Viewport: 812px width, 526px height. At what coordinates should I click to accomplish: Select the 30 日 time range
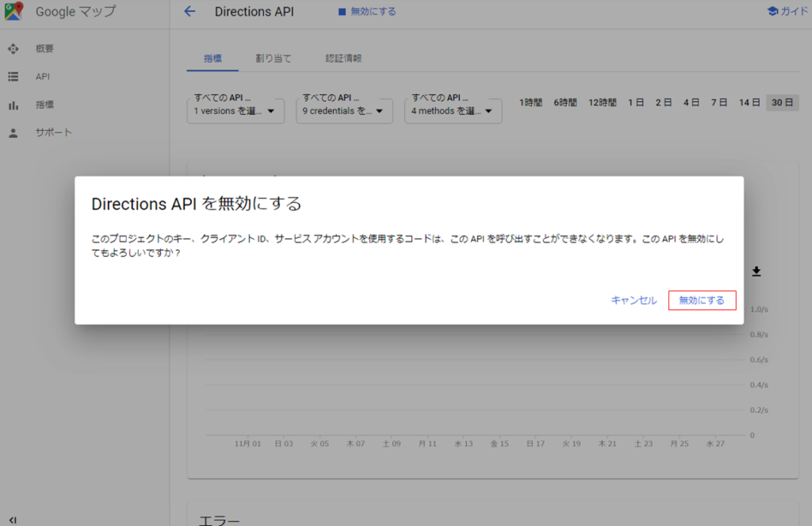pyautogui.click(x=783, y=102)
